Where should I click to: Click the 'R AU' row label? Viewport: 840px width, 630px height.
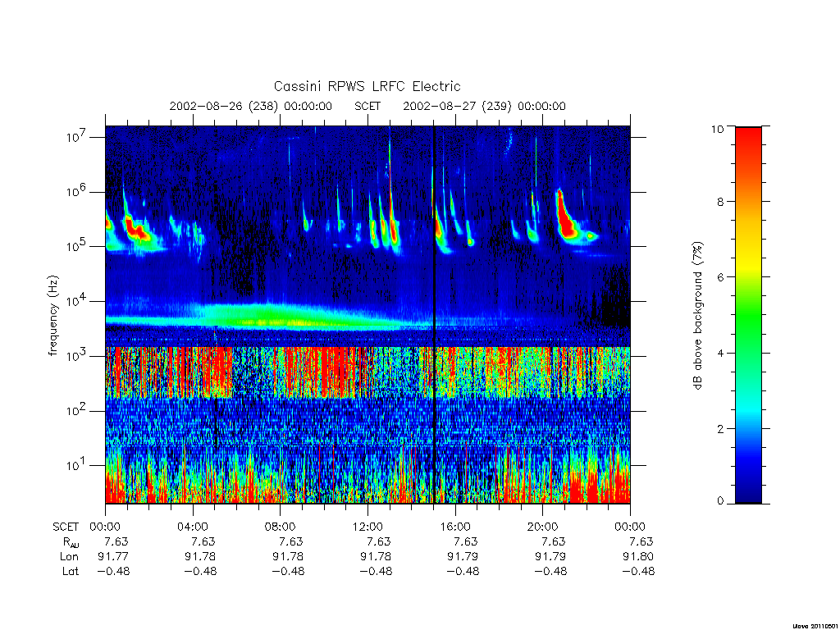[x=71, y=542]
